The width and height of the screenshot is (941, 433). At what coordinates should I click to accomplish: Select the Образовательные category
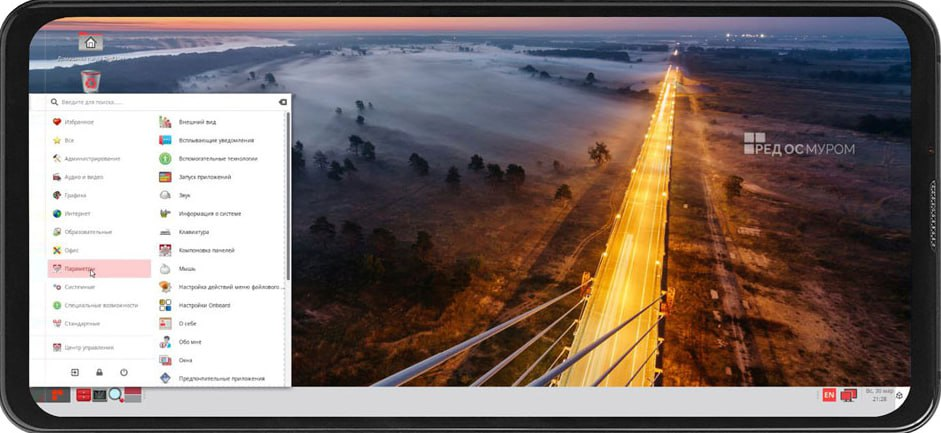[99, 232]
